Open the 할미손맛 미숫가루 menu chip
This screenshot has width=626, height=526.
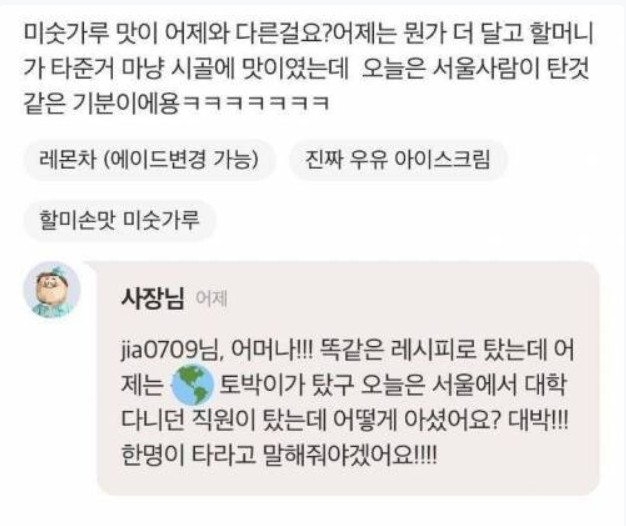119,220
